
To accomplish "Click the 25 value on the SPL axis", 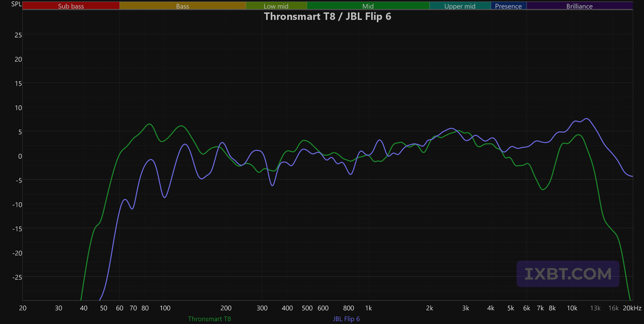I will click(18, 35).
